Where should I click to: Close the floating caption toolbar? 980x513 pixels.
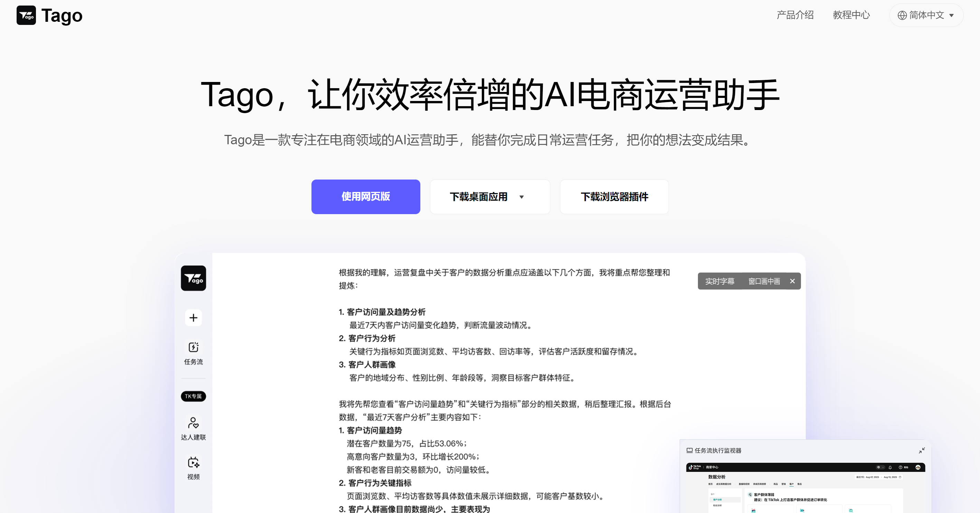coord(792,281)
